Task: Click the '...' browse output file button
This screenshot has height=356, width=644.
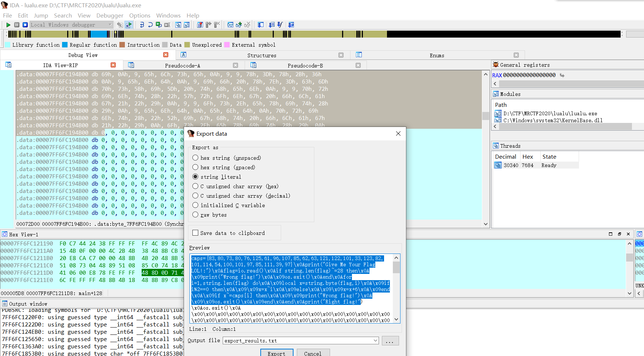Action: point(390,341)
